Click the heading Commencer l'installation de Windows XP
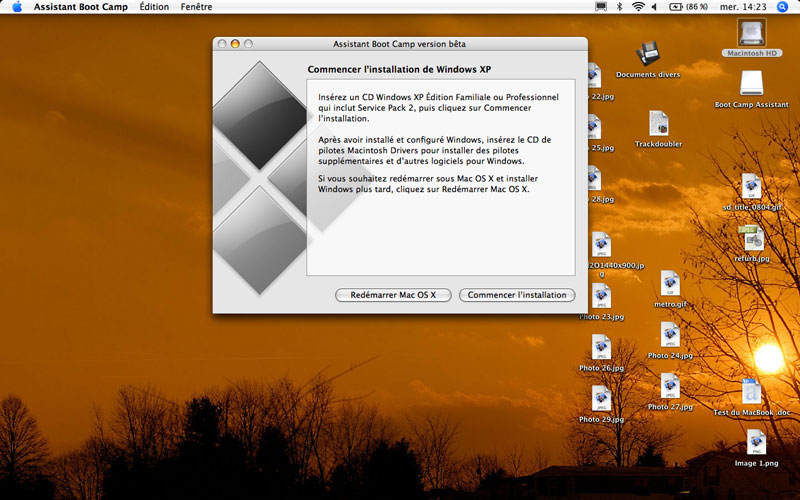The width and height of the screenshot is (800, 500). coord(399,69)
